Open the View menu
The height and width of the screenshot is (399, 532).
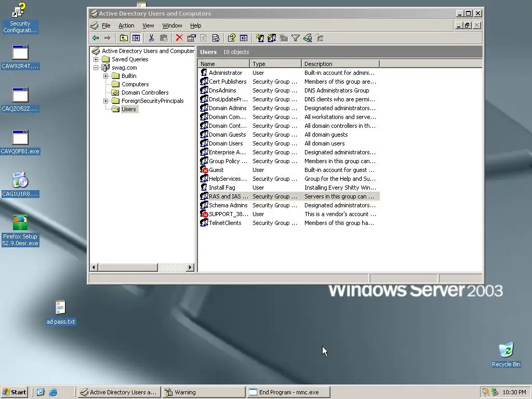click(148, 25)
